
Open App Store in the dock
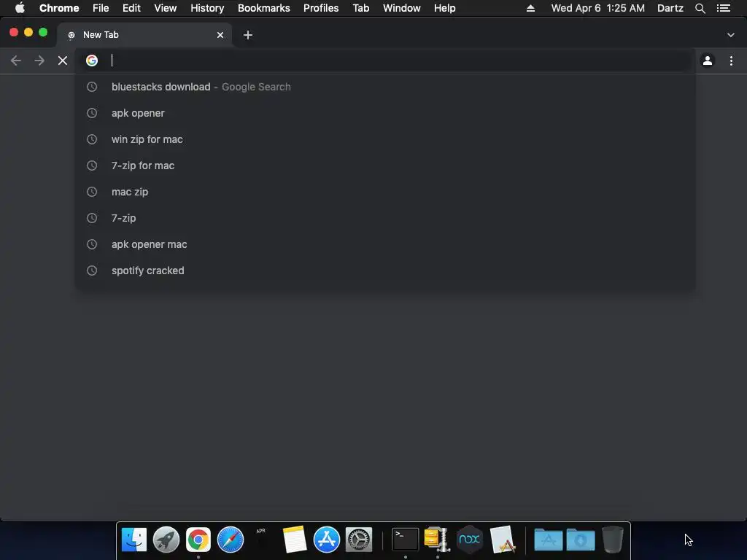pos(326,540)
